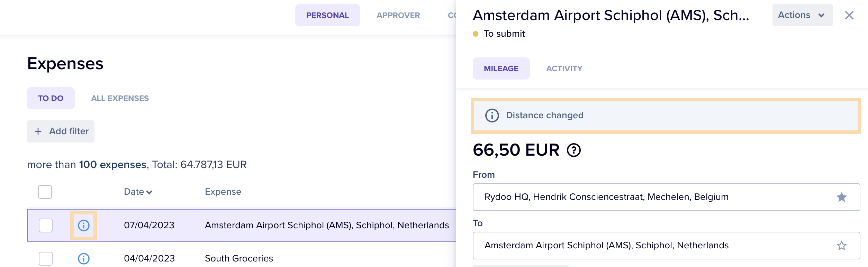Close the mileage detail panel
868x267 pixels.
click(849, 15)
